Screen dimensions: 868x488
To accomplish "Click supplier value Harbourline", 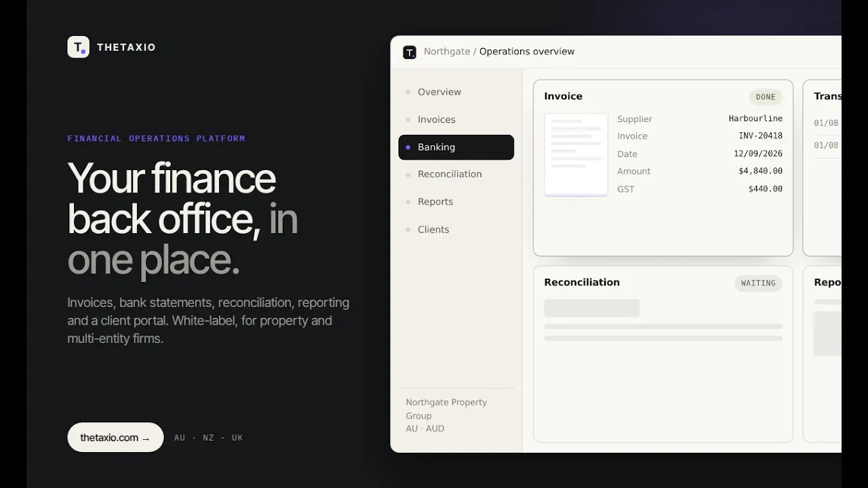I will coord(755,119).
